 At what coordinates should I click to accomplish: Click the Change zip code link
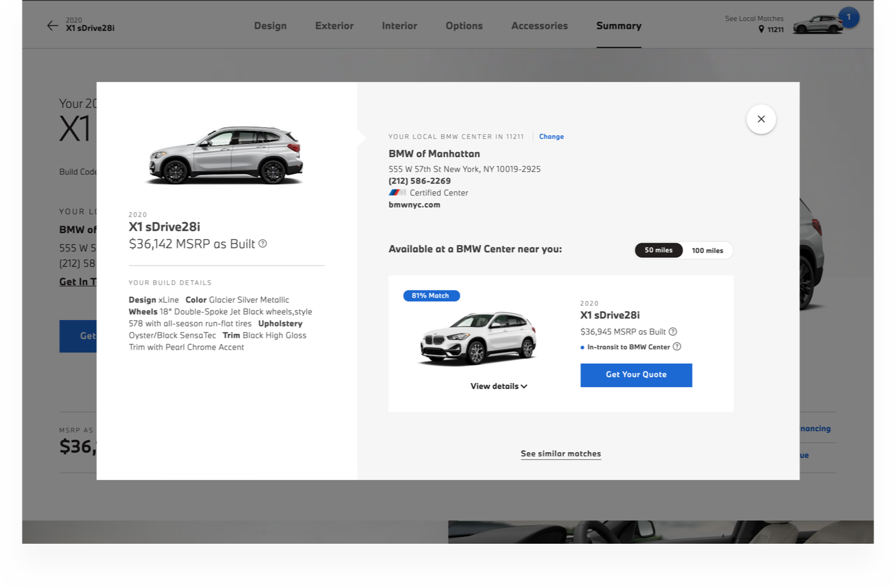(x=551, y=136)
